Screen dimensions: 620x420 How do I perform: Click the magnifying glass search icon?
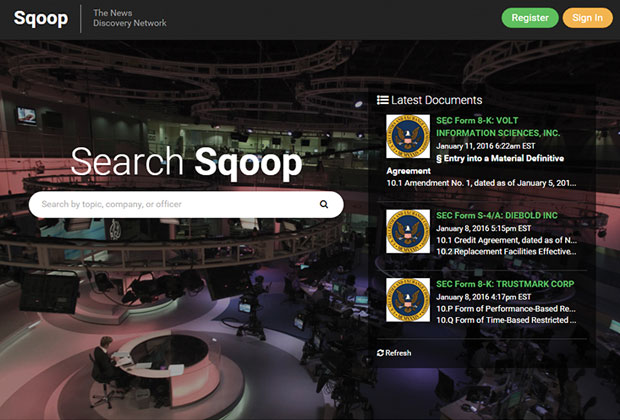point(324,205)
